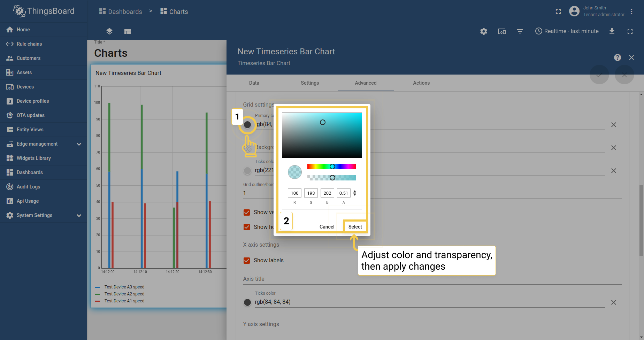Uncheck the Show horizontal lines checkbox

pos(247,227)
